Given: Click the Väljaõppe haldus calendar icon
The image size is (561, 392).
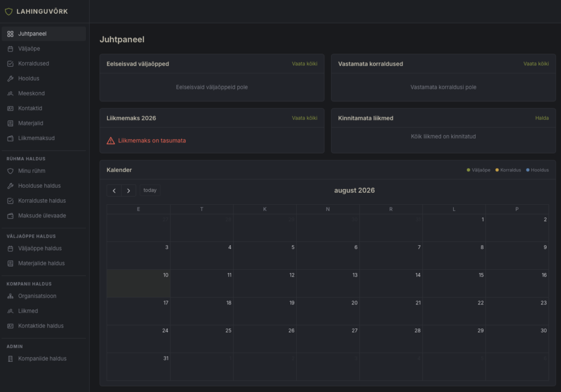Looking at the screenshot, I should pos(10,248).
